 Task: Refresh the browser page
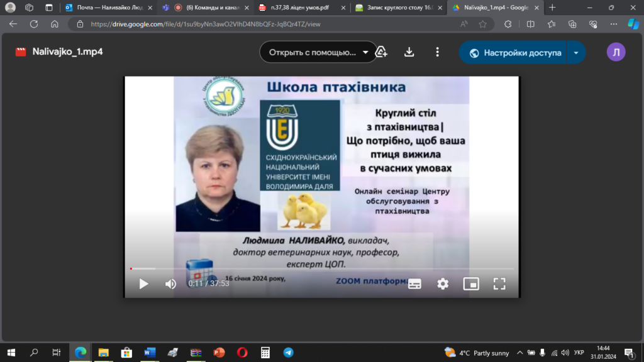tap(34, 24)
